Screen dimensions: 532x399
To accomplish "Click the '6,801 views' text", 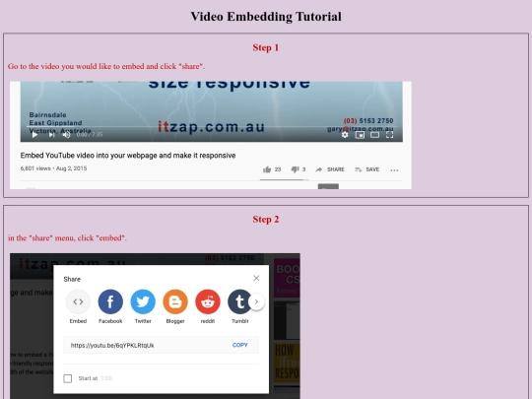I will tap(35, 168).
